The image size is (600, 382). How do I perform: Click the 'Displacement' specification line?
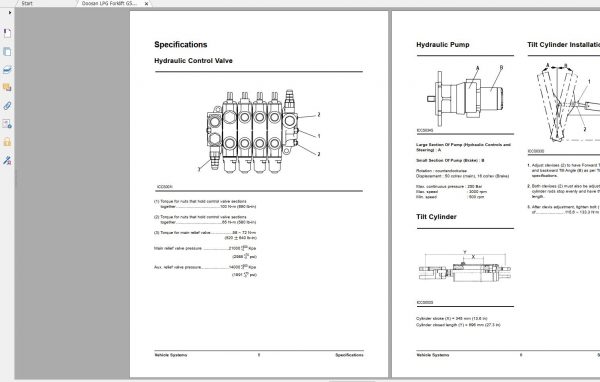[x=463, y=176]
